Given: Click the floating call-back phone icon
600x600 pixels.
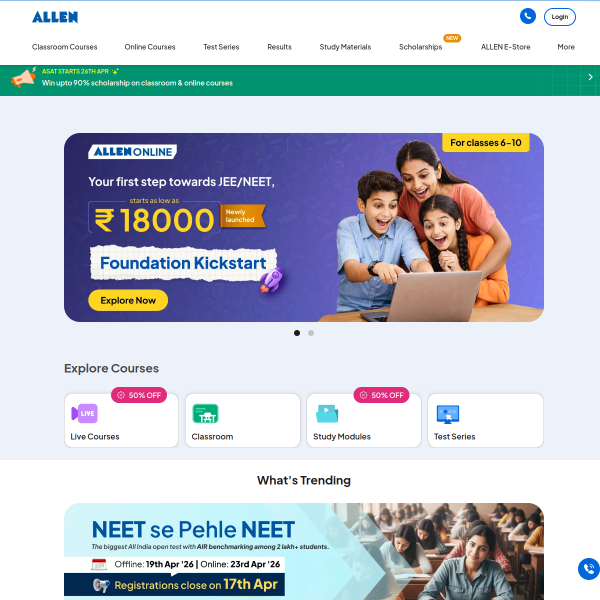Looking at the screenshot, I should 589,569.
